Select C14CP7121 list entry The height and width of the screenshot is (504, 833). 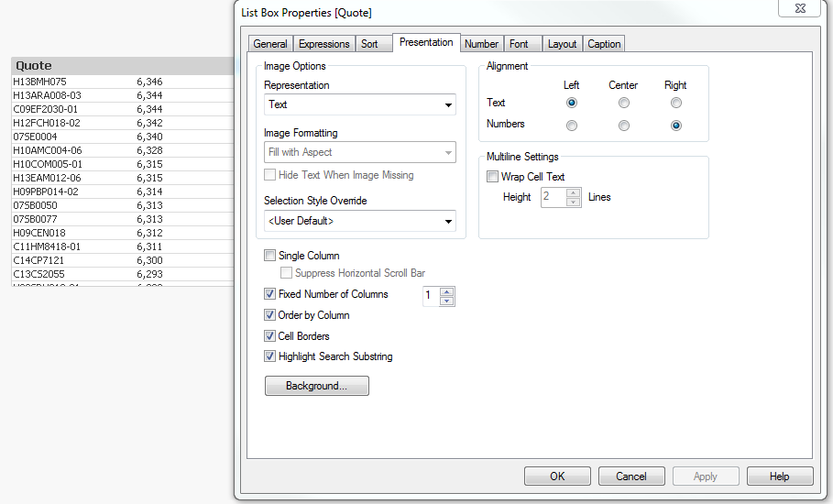tap(122, 261)
